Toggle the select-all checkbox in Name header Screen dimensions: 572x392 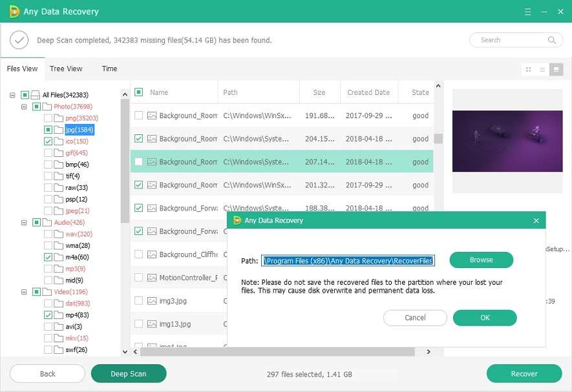138,92
